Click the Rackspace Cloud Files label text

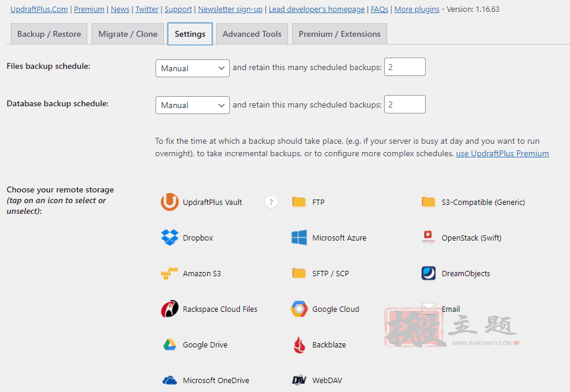(220, 309)
